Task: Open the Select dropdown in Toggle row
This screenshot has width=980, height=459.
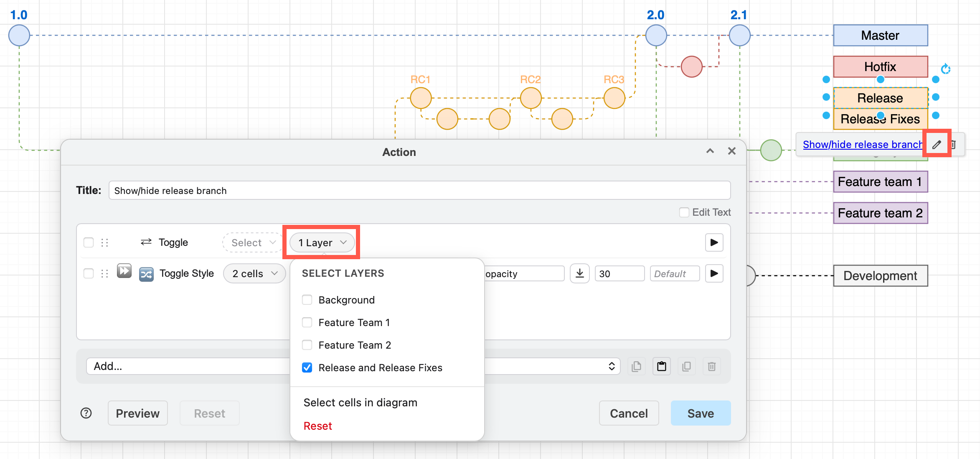Action: pos(253,242)
